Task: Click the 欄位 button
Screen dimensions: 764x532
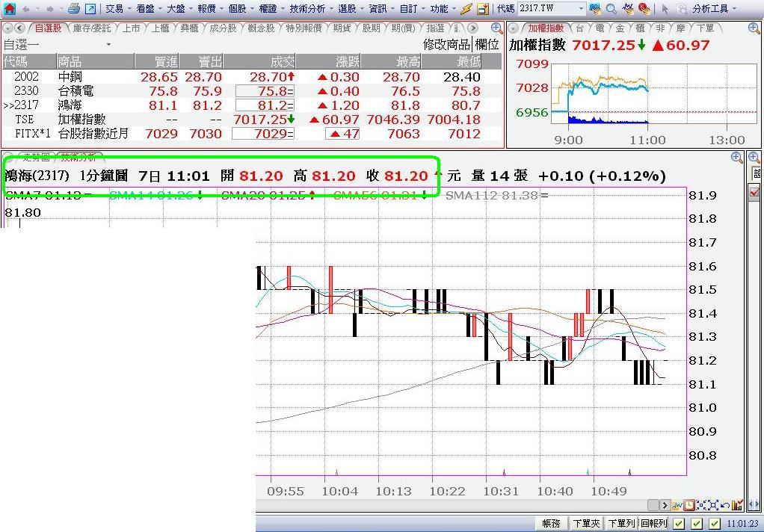Action: pos(487,45)
